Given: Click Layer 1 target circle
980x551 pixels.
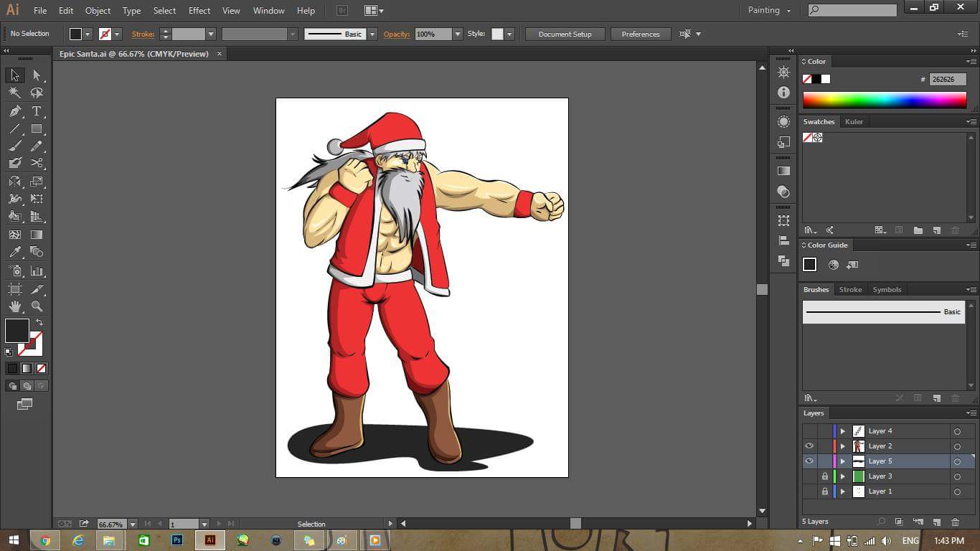Looking at the screenshot, I should 957,491.
